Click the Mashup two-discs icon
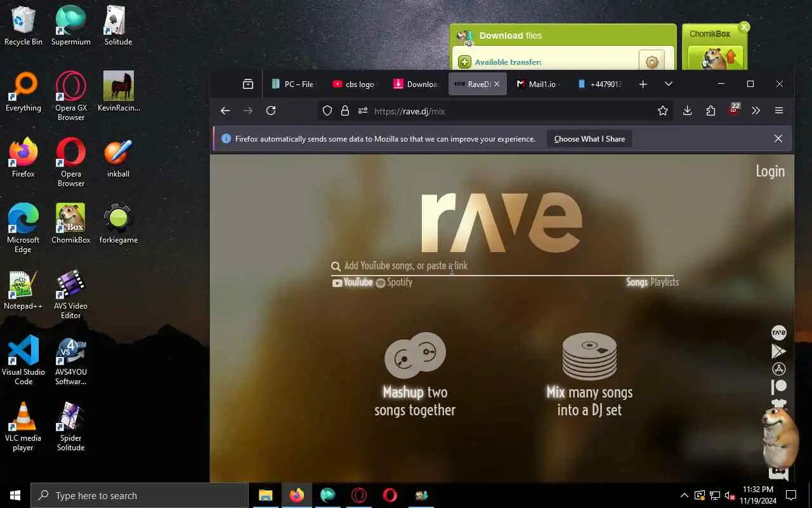This screenshot has width=812, height=508. pyautogui.click(x=415, y=356)
